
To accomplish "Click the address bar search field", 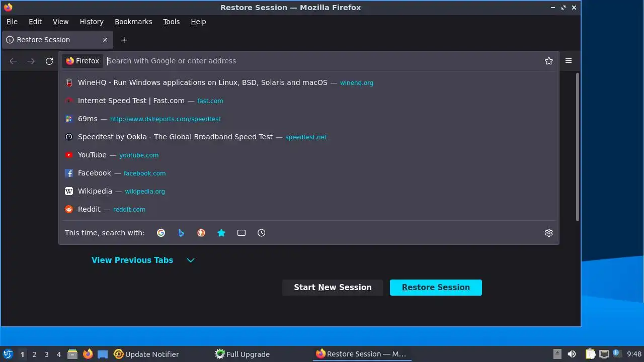I will (x=322, y=61).
